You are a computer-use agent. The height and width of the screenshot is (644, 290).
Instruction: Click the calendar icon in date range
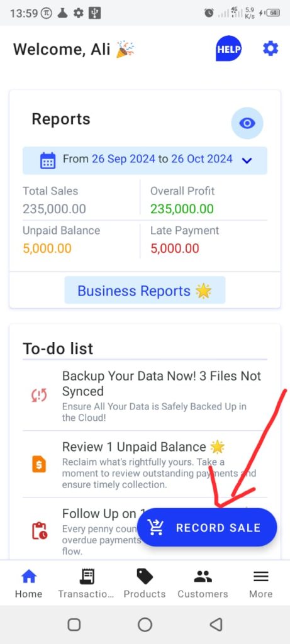[48, 160]
